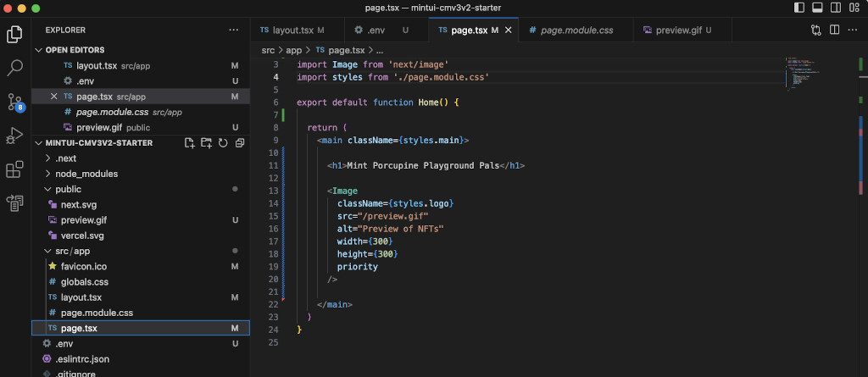Expand the .next folder
Image resolution: width=868 pixels, height=377 pixels.
click(141, 158)
